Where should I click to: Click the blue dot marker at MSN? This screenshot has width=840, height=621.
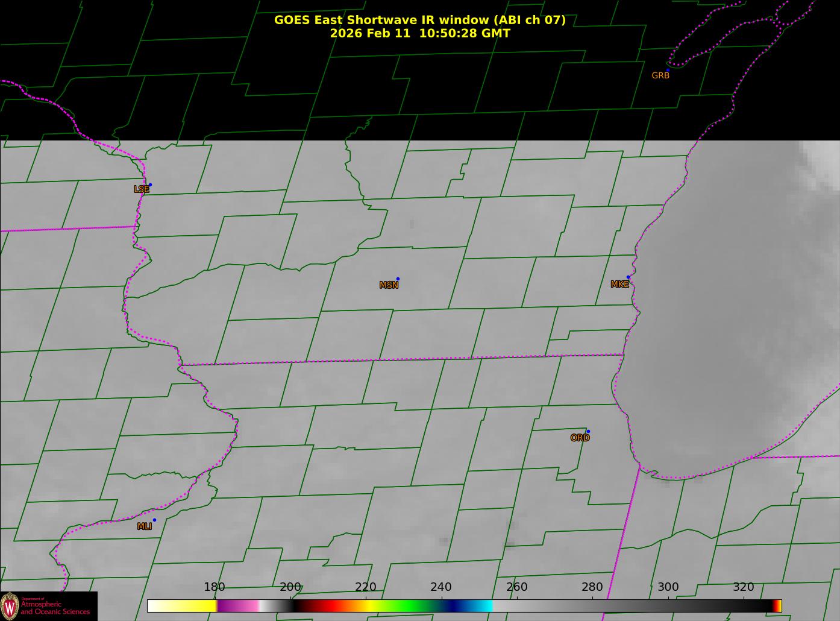(x=398, y=279)
